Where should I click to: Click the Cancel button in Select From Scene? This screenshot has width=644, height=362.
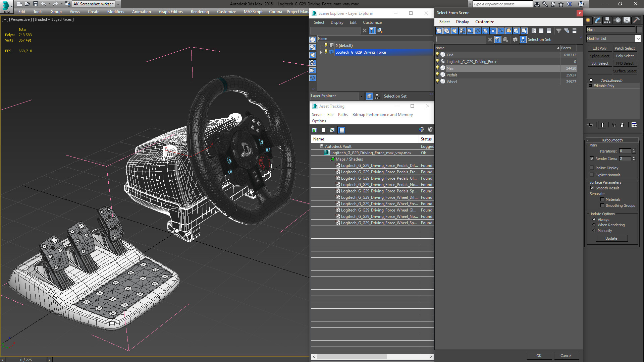click(x=566, y=356)
